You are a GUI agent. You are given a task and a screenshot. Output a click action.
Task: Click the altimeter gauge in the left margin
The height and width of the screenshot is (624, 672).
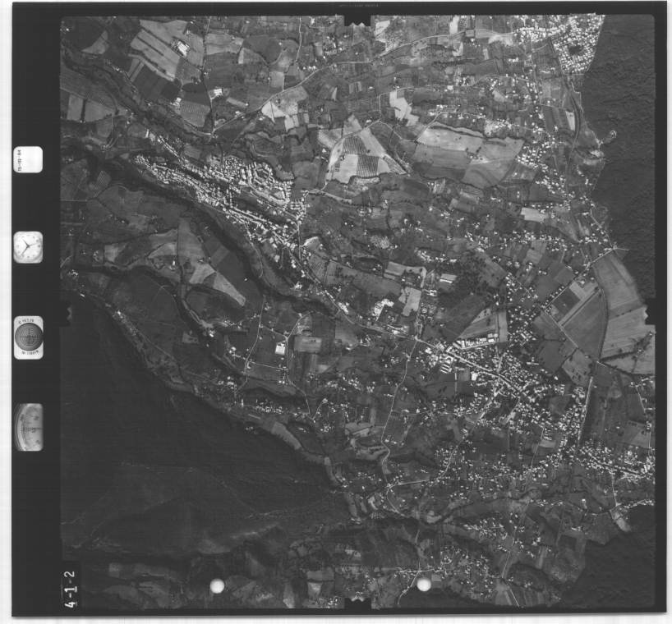28,426
